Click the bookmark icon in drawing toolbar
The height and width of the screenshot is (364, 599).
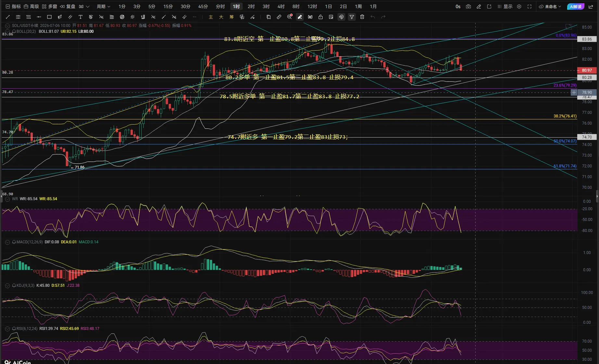click(269, 17)
